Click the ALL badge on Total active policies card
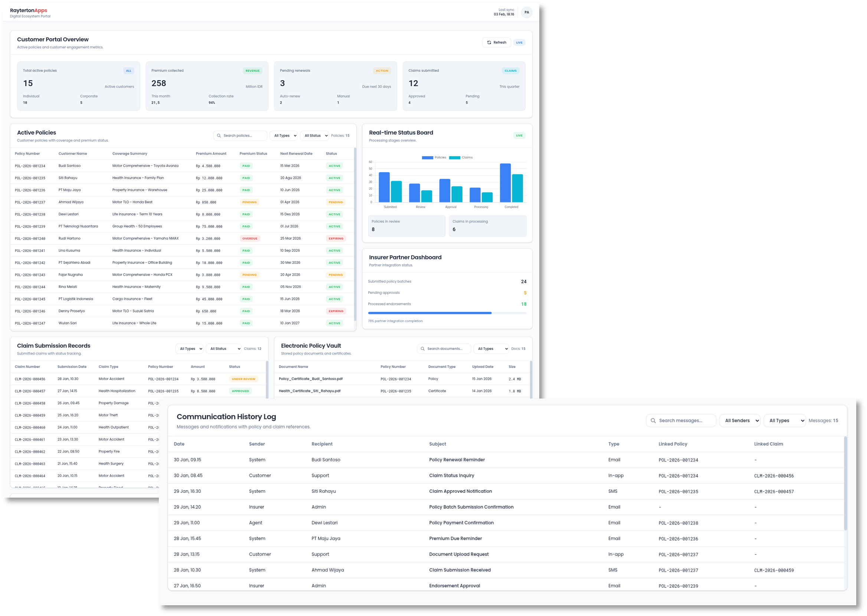The height and width of the screenshot is (616, 867). coord(128,71)
